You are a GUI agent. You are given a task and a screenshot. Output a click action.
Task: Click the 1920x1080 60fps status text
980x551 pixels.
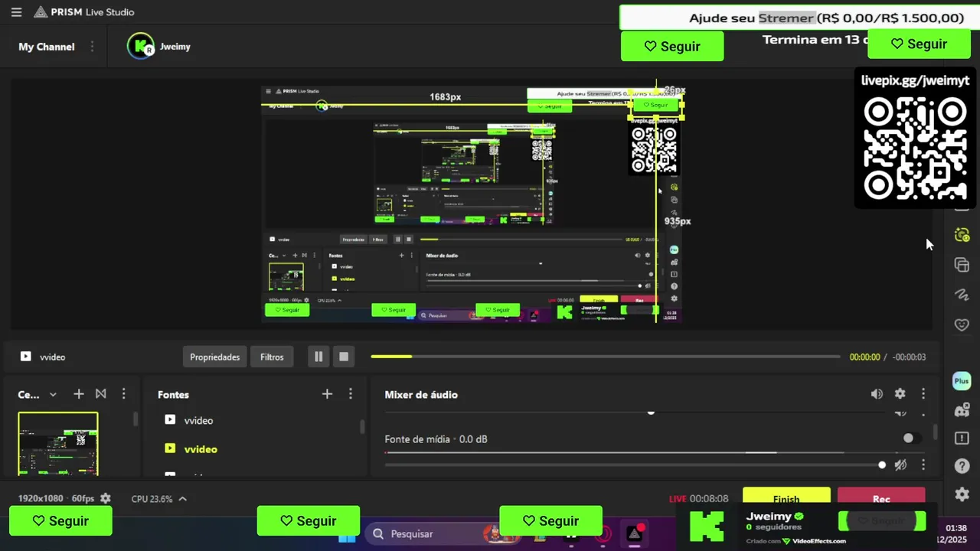tap(57, 498)
